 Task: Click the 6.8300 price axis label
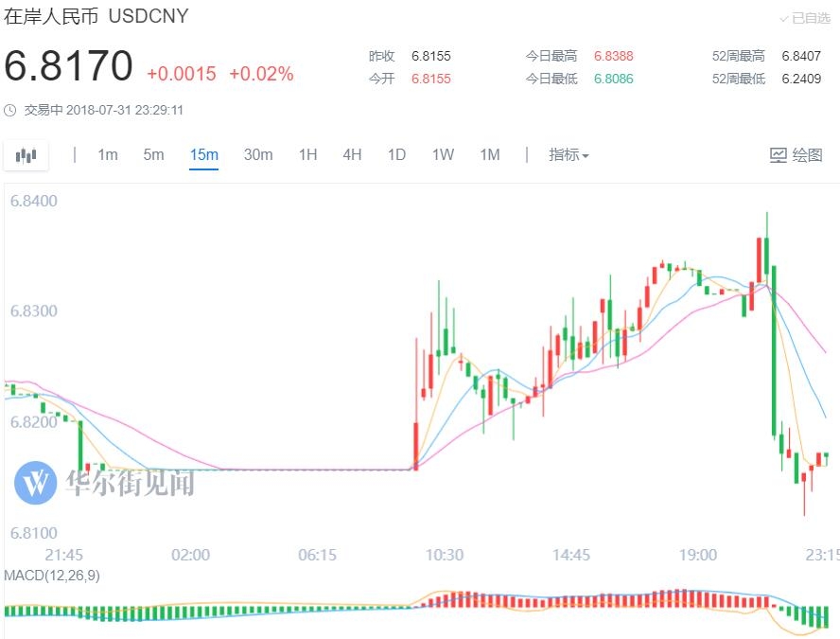point(34,311)
